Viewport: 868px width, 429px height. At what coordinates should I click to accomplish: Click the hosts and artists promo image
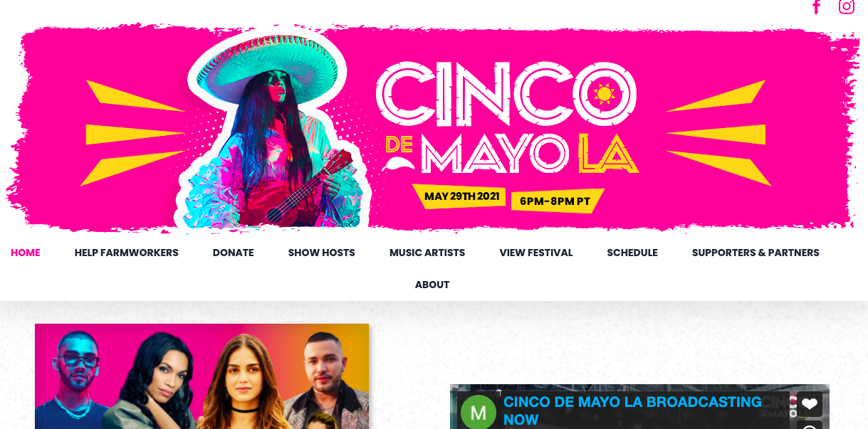202,376
